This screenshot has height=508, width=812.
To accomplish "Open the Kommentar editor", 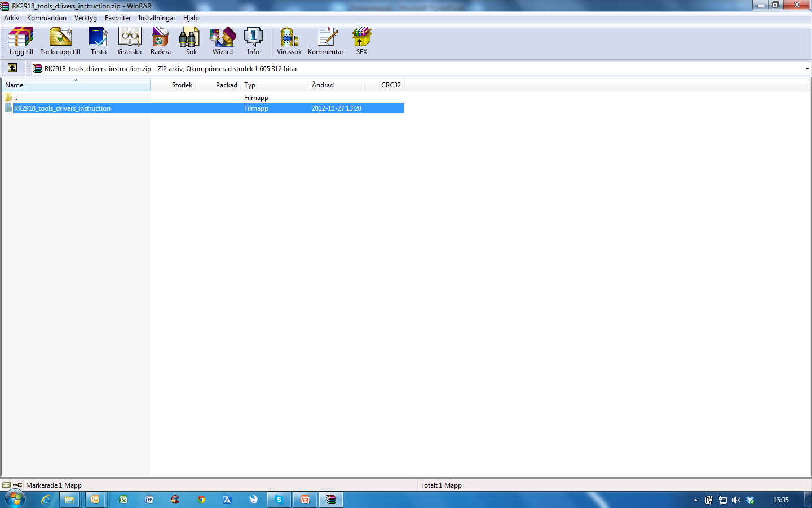I will (326, 41).
